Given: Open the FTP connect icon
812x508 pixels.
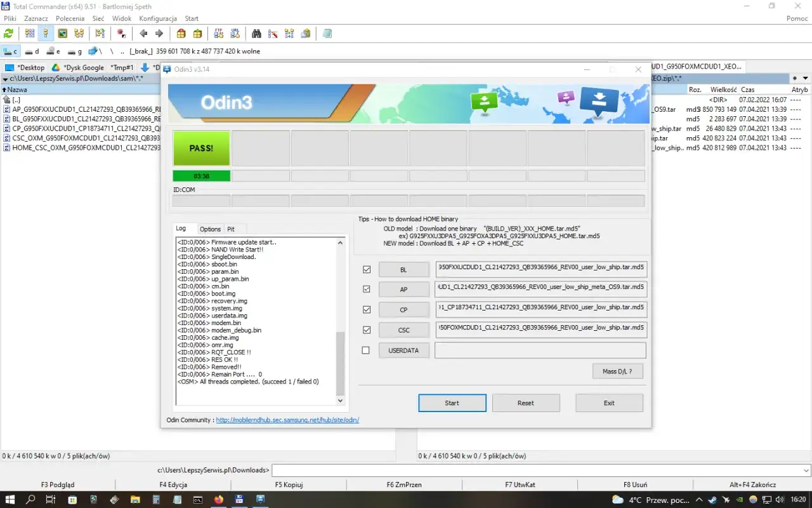Looking at the screenshot, I should tap(219, 34).
